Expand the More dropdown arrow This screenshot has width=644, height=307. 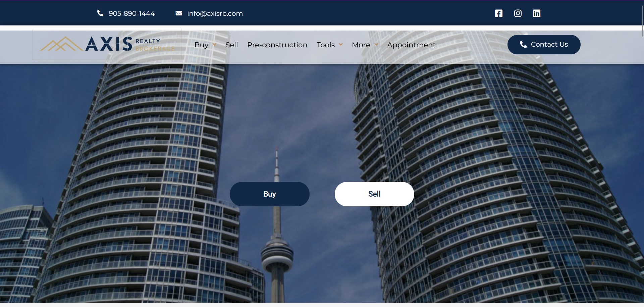[x=376, y=45]
